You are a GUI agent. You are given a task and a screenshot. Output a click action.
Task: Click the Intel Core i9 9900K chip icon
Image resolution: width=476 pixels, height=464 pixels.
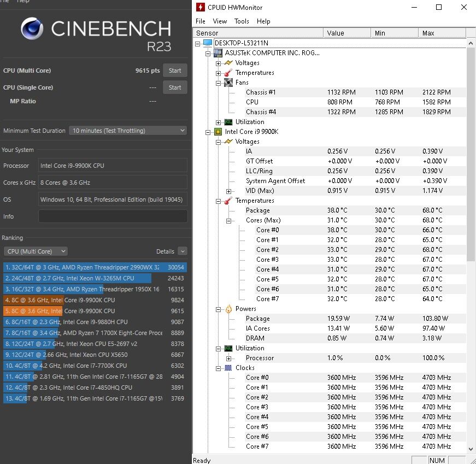coord(218,132)
